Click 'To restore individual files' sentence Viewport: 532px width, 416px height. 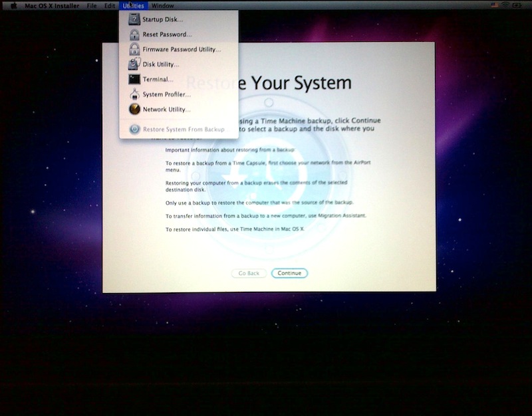click(x=235, y=229)
